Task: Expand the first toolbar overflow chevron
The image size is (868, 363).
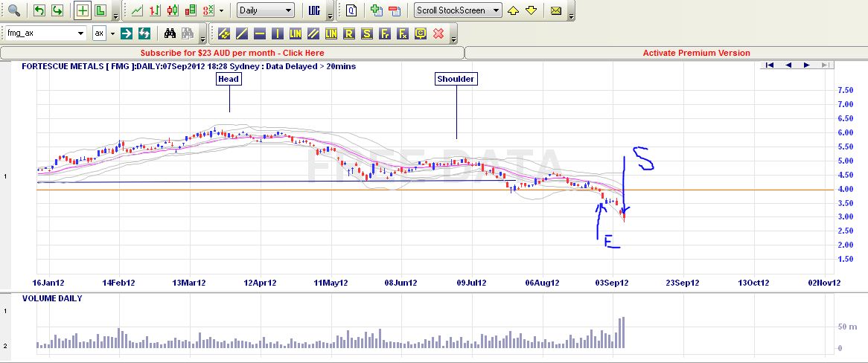Action: coord(115,16)
